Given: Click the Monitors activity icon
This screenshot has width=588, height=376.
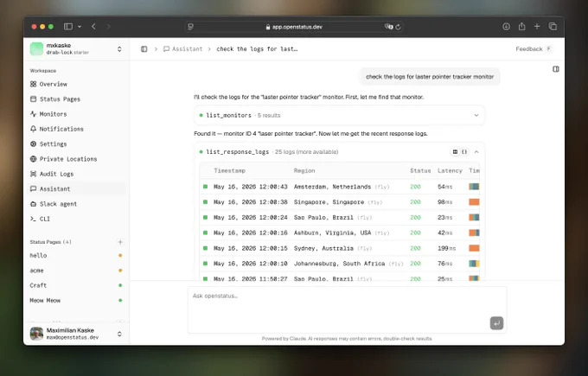Looking at the screenshot, I should [34, 114].
